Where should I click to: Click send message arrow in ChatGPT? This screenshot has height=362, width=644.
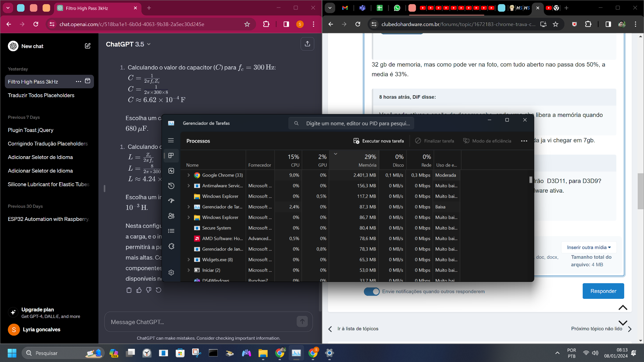pyautogui.click(x=302, y=321)
